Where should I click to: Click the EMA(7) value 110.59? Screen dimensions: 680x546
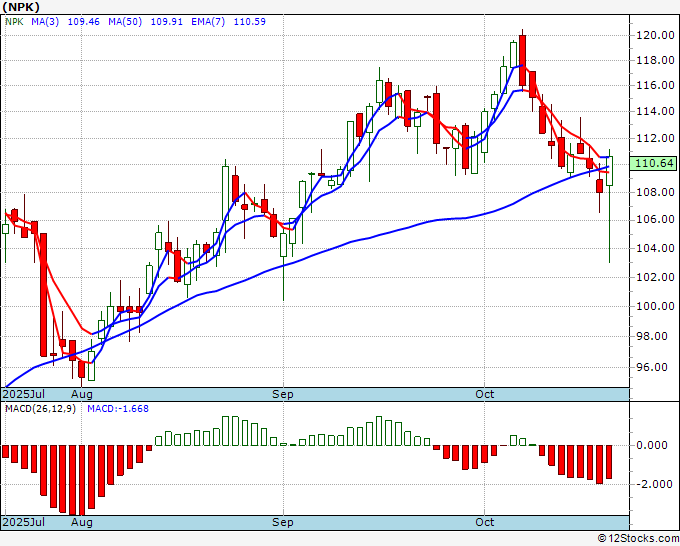[x=250, y=22]
